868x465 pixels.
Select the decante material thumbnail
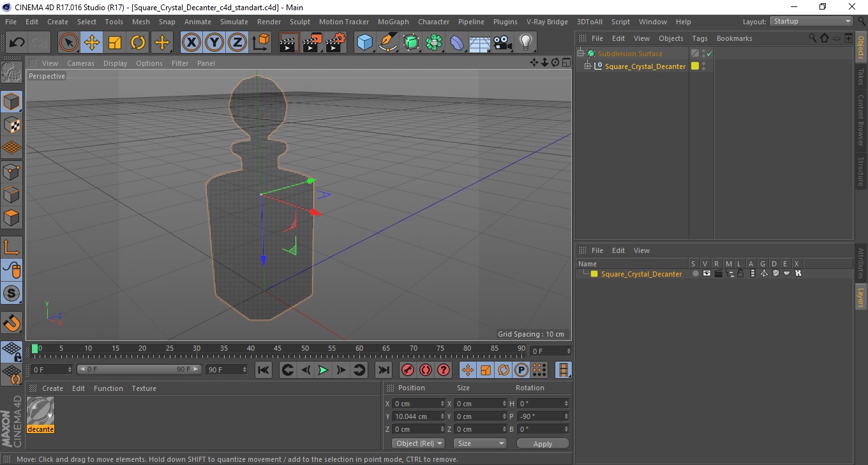(40, 411)
